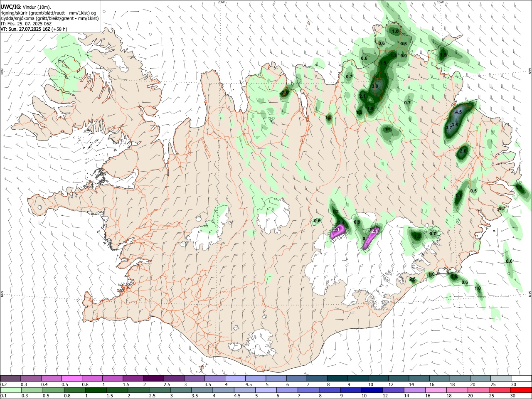Select darkest purple snow legend swatch at 2
Viewport: 532px width, 399px height.
153,378
